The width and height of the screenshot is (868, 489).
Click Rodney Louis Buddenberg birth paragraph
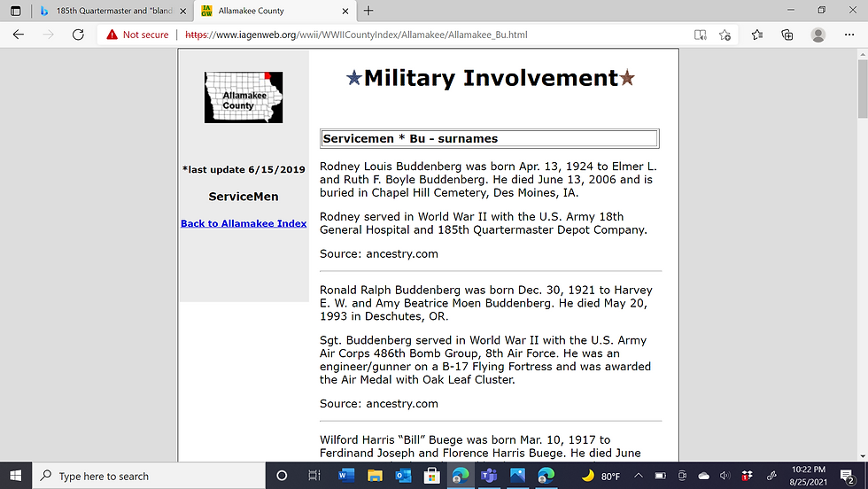(x=488, y=180)
